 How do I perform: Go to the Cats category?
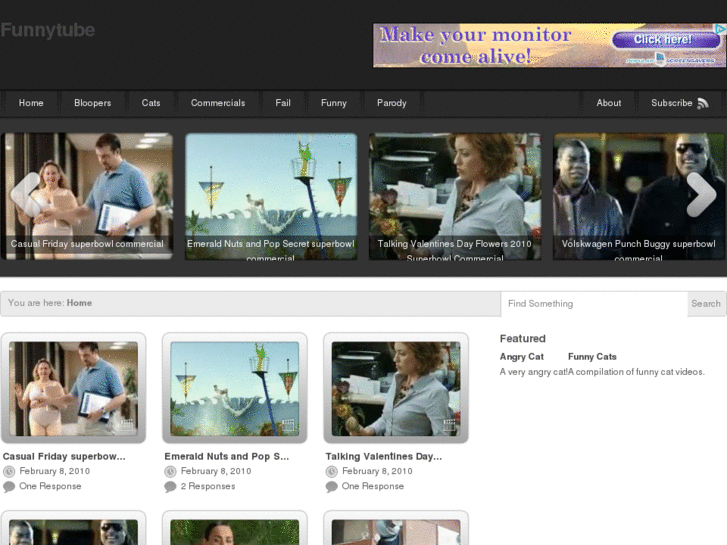click(x=151, y=103)
